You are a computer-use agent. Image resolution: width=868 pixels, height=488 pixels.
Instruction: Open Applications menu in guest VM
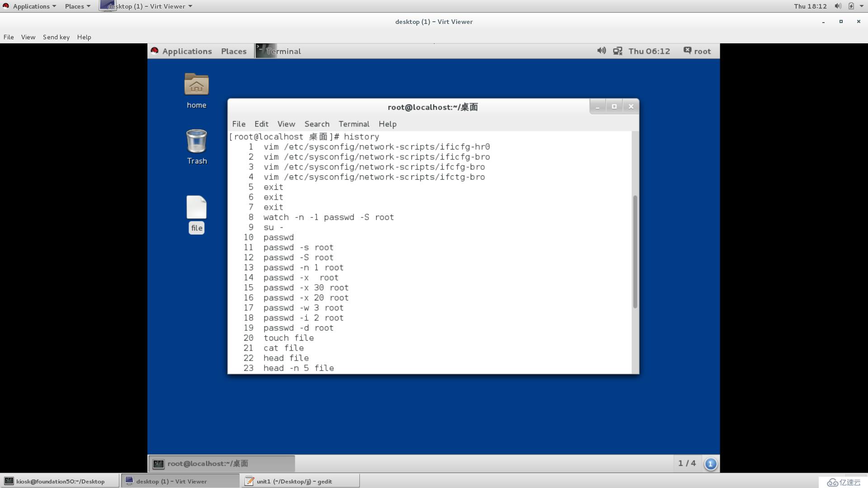pos(186,51)
